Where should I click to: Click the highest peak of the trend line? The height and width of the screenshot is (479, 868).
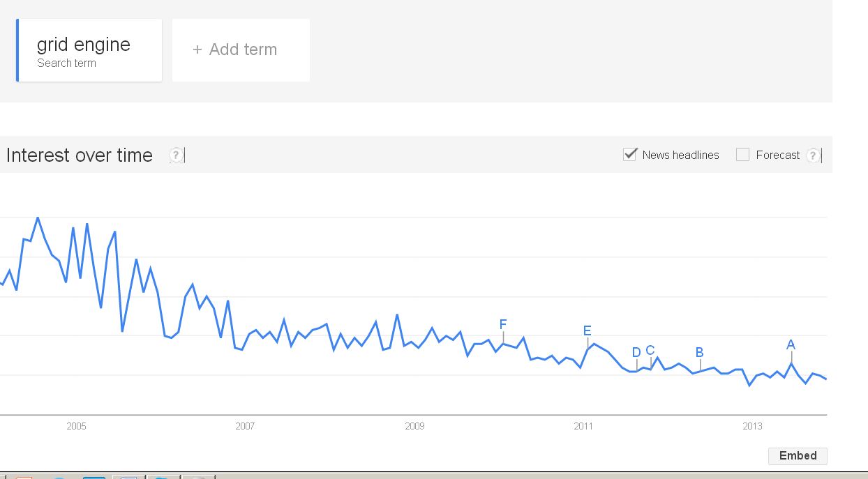coord(38,218)
